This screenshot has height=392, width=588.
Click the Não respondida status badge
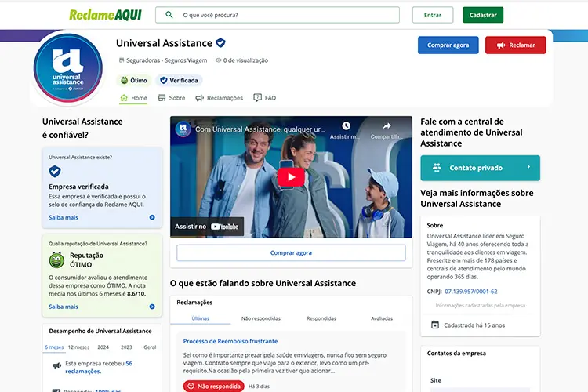(214, 386)
